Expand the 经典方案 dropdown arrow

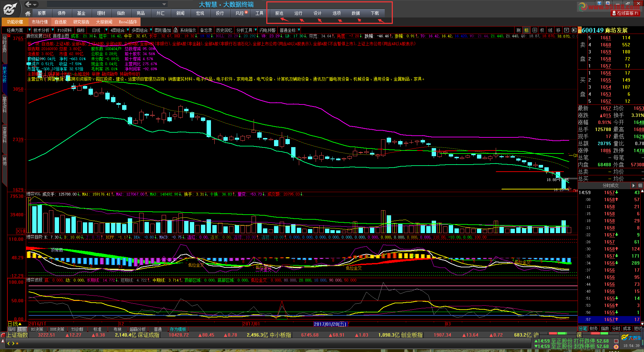pyautogui.click(x=29, y=30)
